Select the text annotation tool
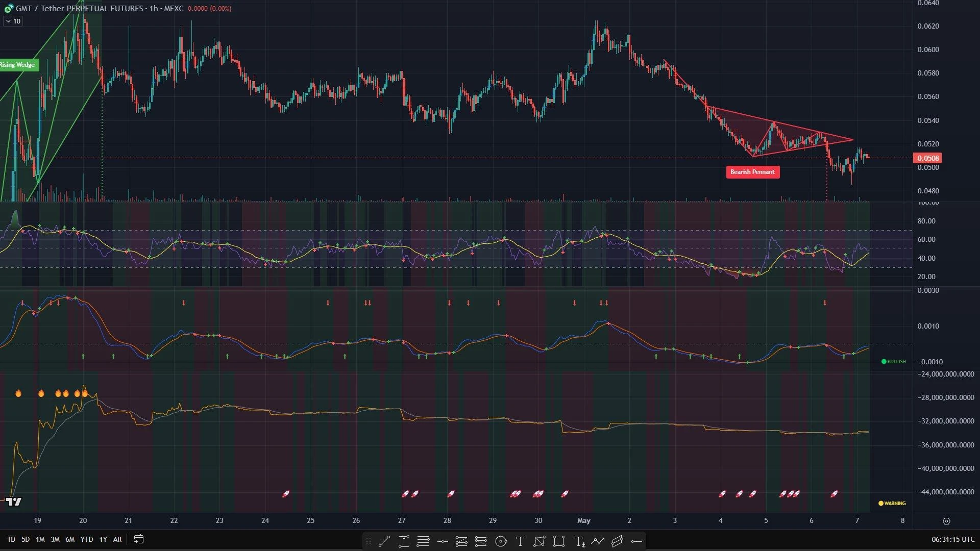The image size is (980, 551). 520,541
